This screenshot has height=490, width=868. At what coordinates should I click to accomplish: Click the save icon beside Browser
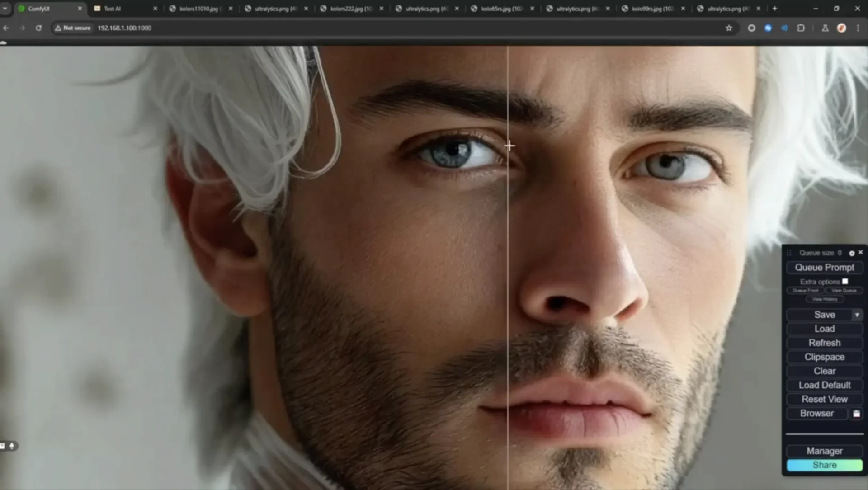(856, 414)
